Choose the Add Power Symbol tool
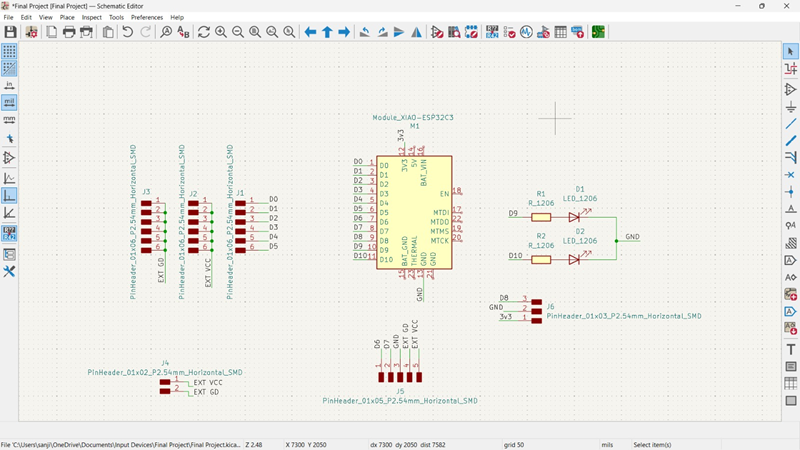 pos(791,107)
